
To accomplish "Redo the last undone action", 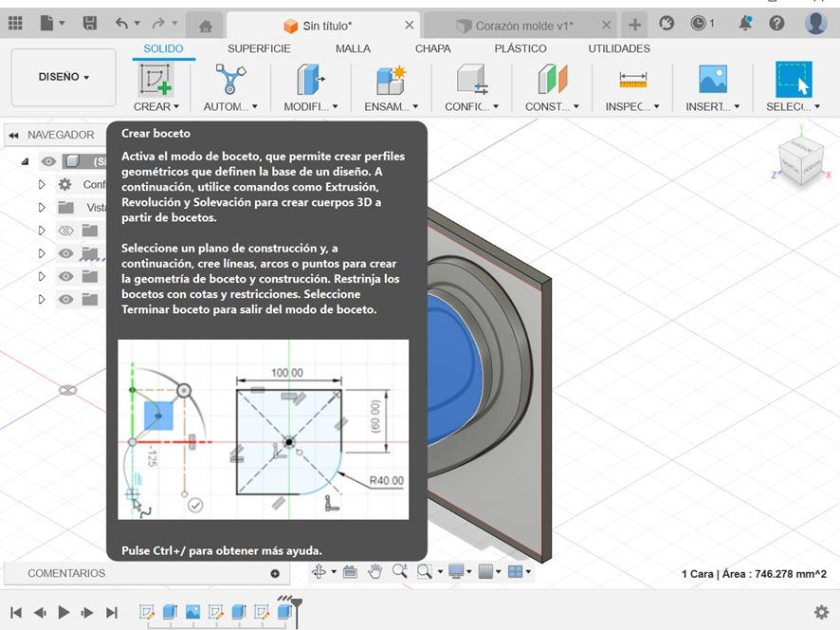I will pos(158,23).
